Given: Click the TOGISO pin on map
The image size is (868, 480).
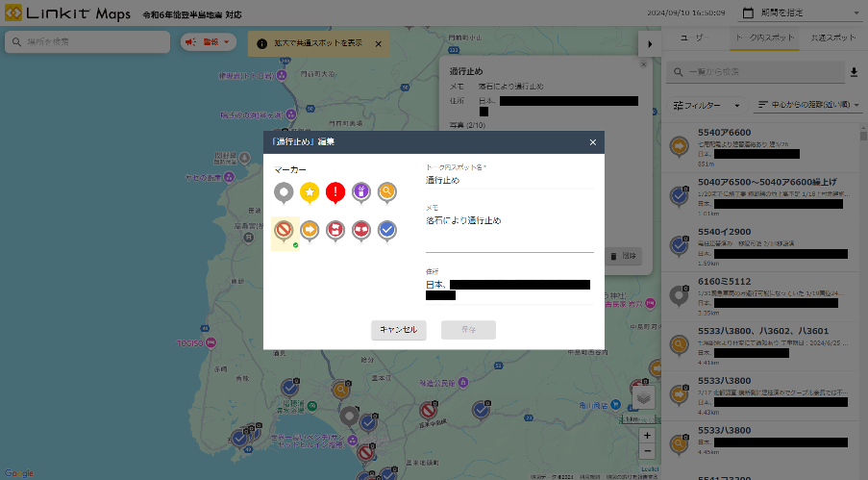Looking at the screenshot, I should (211, 343).
